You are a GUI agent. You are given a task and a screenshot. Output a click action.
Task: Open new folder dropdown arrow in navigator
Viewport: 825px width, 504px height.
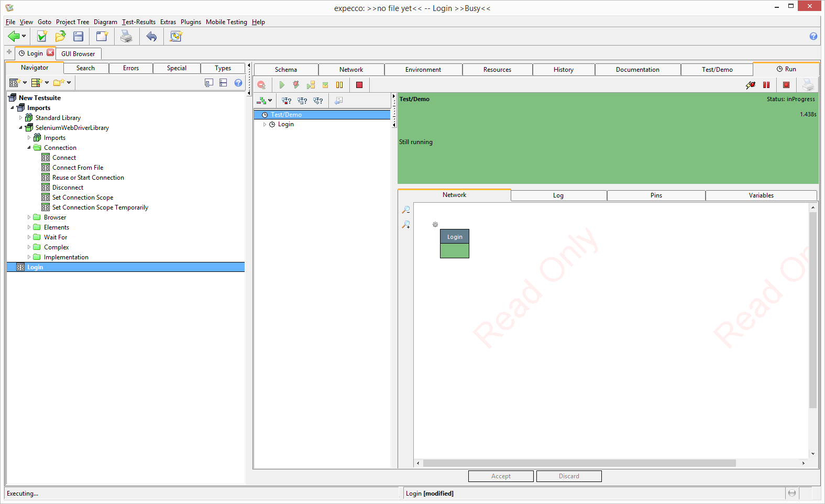69,83
